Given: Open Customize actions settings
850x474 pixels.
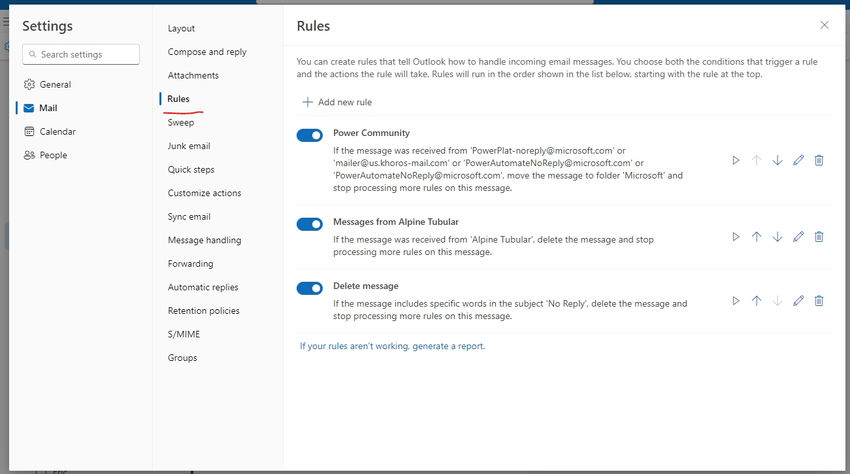Looking at the screenshot, I should point(204,193).
